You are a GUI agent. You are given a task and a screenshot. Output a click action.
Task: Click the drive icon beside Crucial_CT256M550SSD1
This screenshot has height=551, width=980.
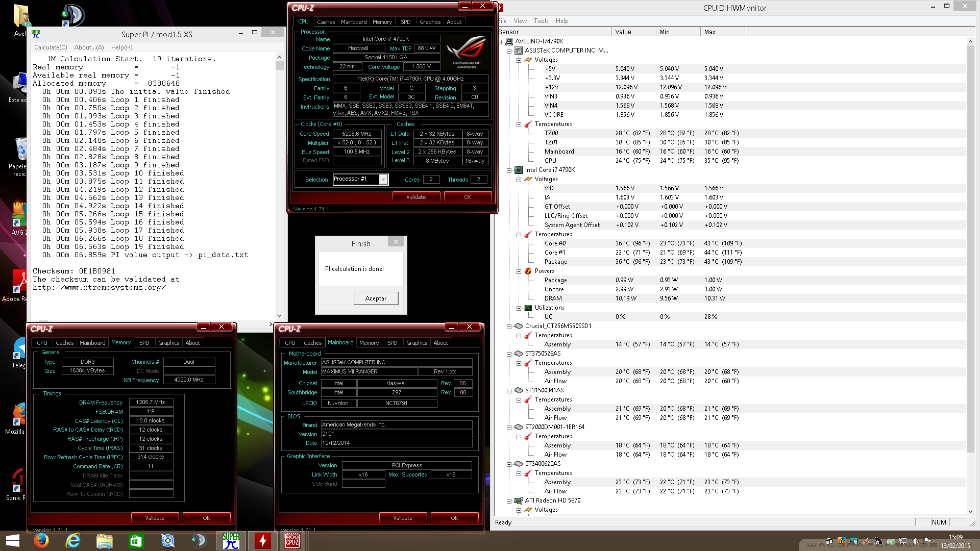click(x=519, y=326)
